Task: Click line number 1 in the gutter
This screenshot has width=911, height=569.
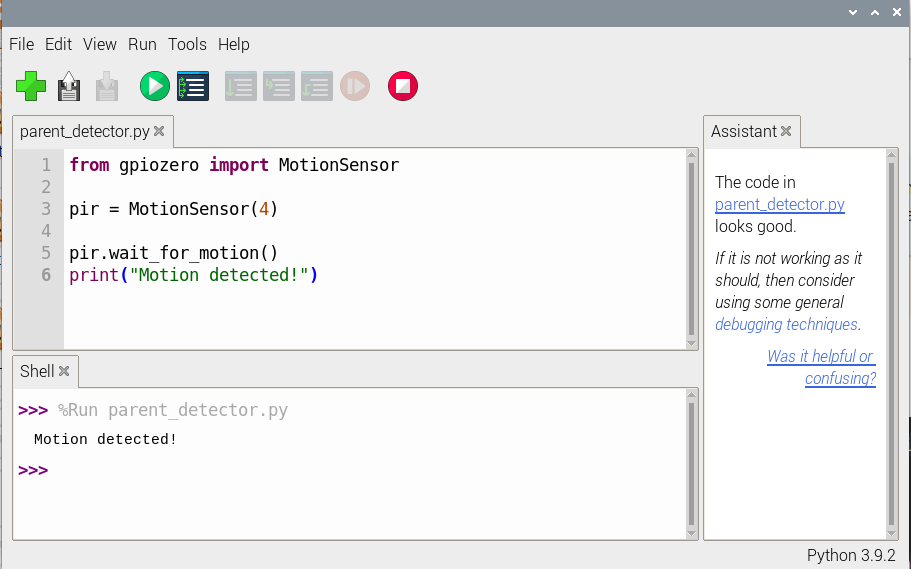Action: click(x=46, y=165)
